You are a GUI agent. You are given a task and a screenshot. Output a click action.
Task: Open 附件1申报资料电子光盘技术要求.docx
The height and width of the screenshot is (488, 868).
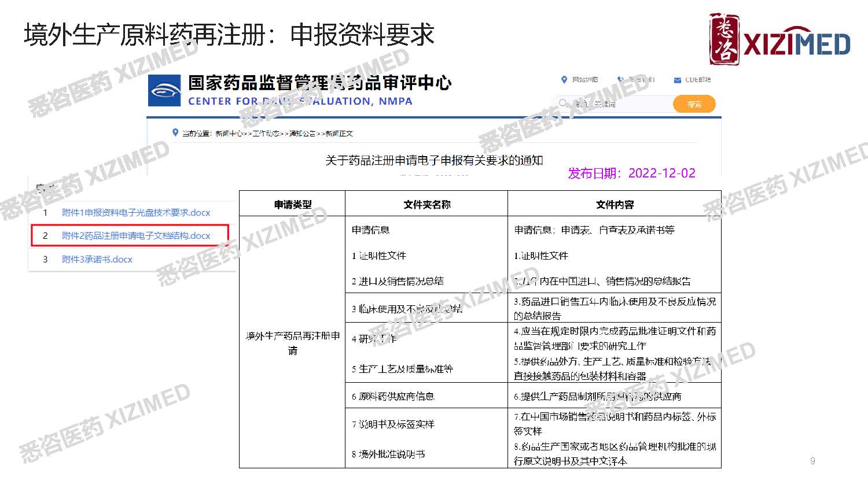tap(136, 213)
